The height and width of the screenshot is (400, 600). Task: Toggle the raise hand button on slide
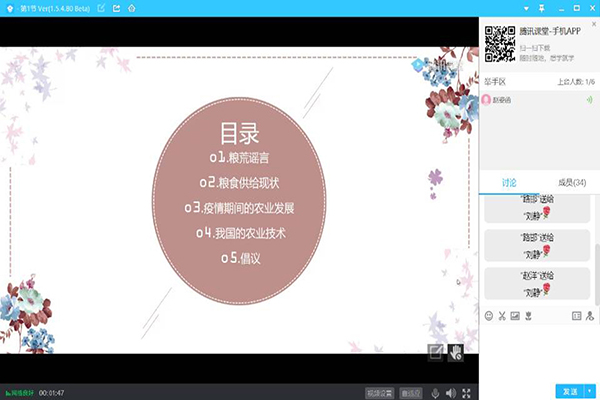[455, 353]
